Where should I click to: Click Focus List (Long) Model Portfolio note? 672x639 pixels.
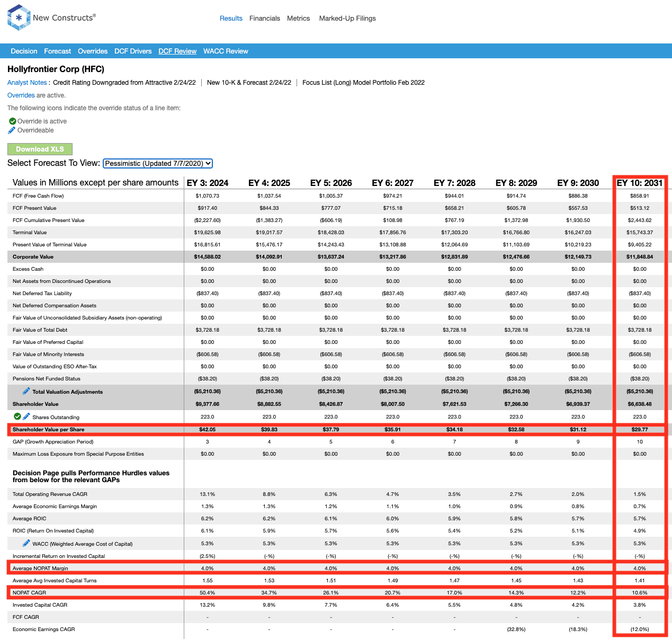pos(363,83)
